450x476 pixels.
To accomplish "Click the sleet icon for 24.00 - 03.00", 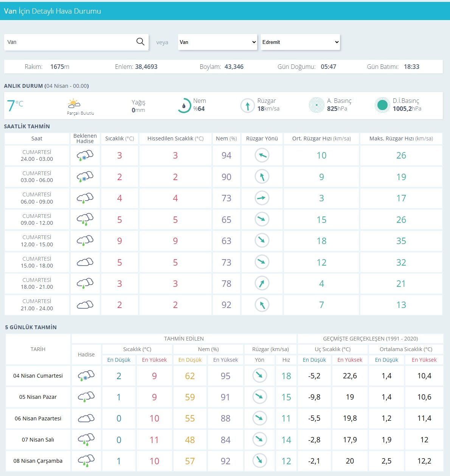I will tap(85, 156).
